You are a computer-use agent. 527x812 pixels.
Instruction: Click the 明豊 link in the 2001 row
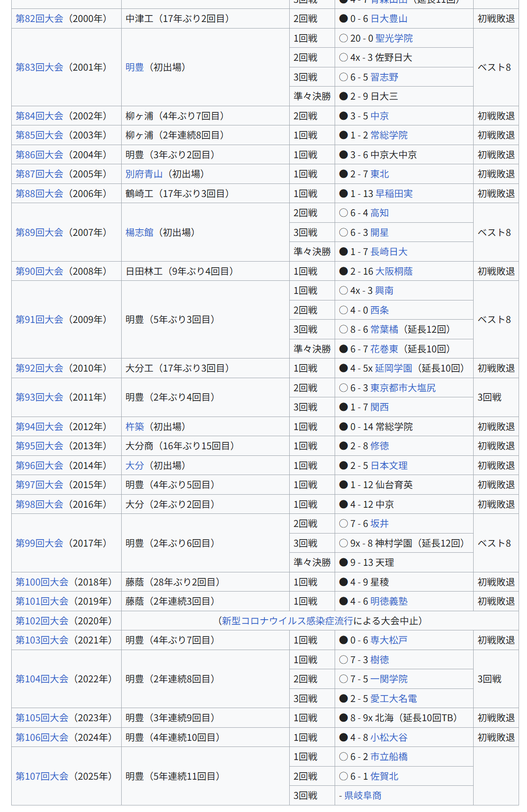(135, 67)
